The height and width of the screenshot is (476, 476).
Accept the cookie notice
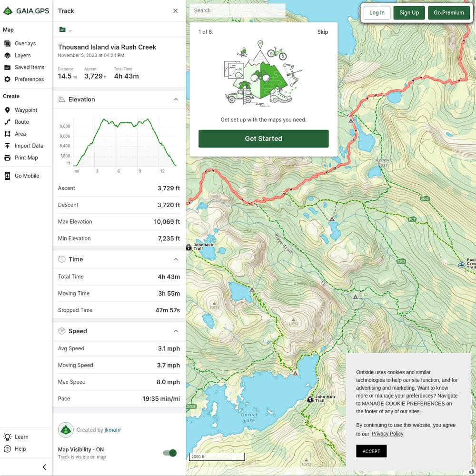point(371,451)
